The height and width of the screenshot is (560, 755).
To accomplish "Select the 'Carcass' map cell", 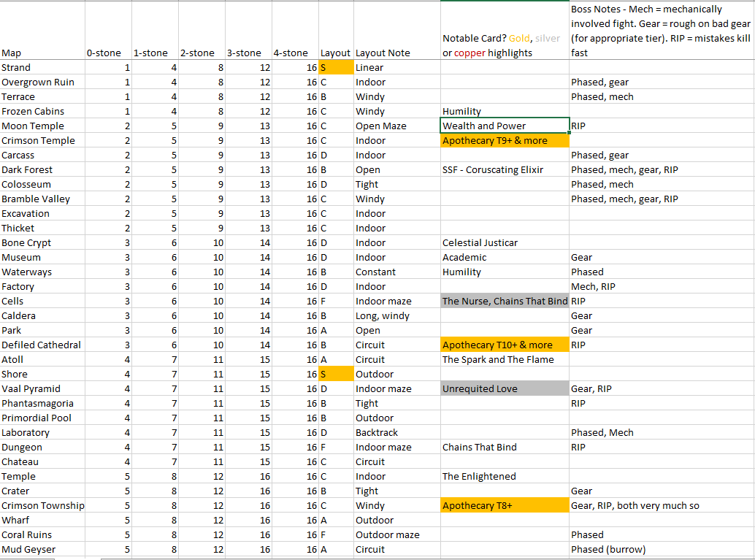I will point(42,155).
